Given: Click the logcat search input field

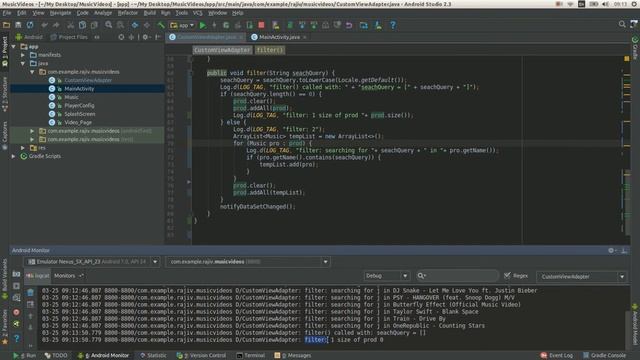Looking at the screenshot, I should click(458, 276).
